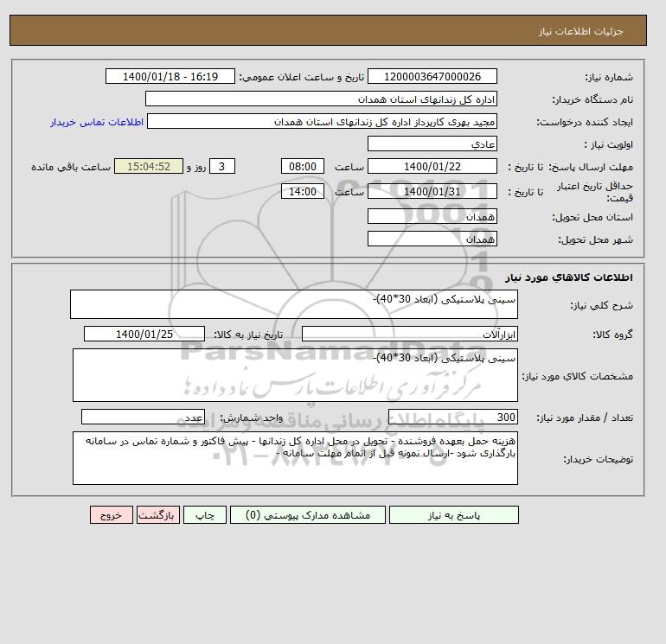666x644 pixels.
Task: Click شرح کلی نیاز text area
Action: point(294,304)
